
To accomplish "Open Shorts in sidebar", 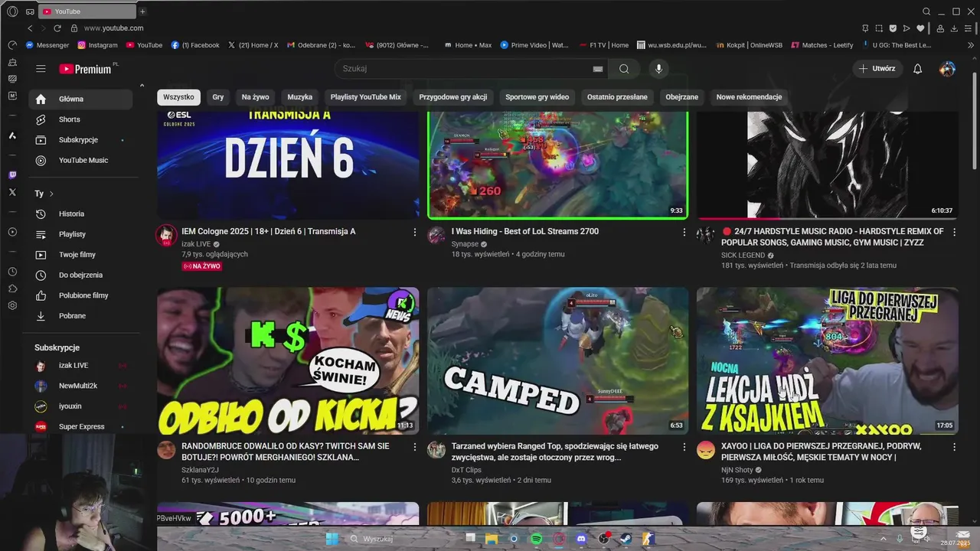I will pyautogui.click(x=80, y=119).
